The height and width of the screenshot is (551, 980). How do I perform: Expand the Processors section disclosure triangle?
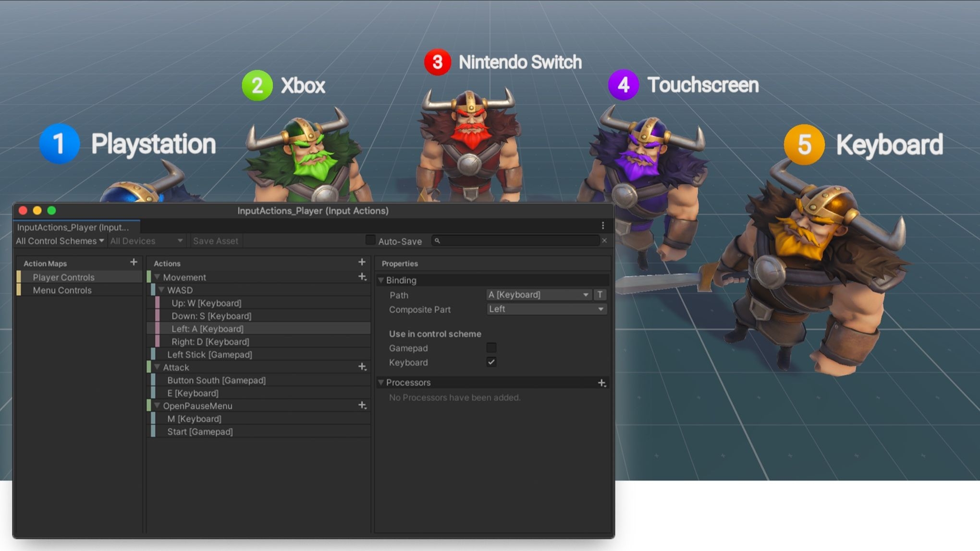[x=381, y=382]
